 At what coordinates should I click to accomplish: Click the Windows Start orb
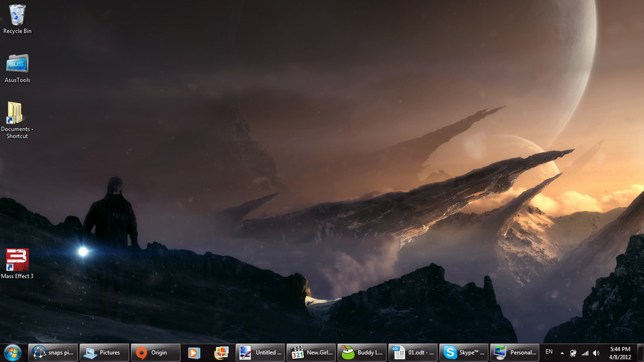(x=13, y=352)
